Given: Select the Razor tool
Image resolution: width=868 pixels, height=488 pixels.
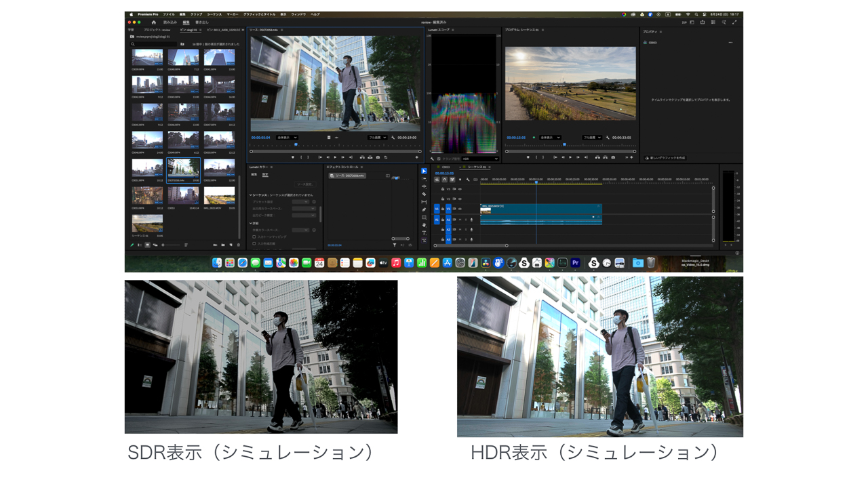Looking at the screenshot, I should click(424, 195).
